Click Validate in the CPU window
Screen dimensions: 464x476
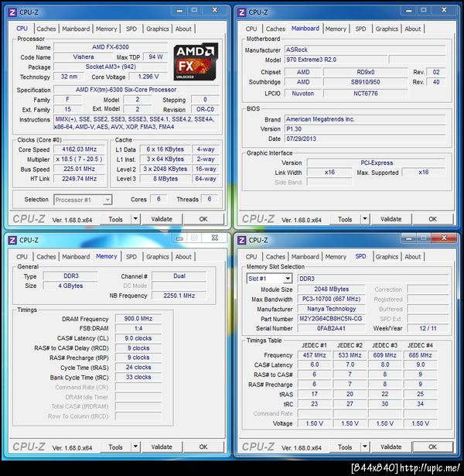[x=162, y=219]
